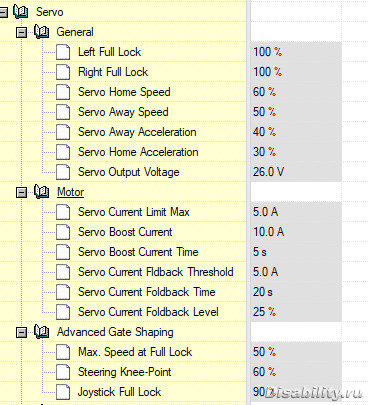Collapse the Advanced Gate Shaping group
Screen dimensions: 368x405
22,333
